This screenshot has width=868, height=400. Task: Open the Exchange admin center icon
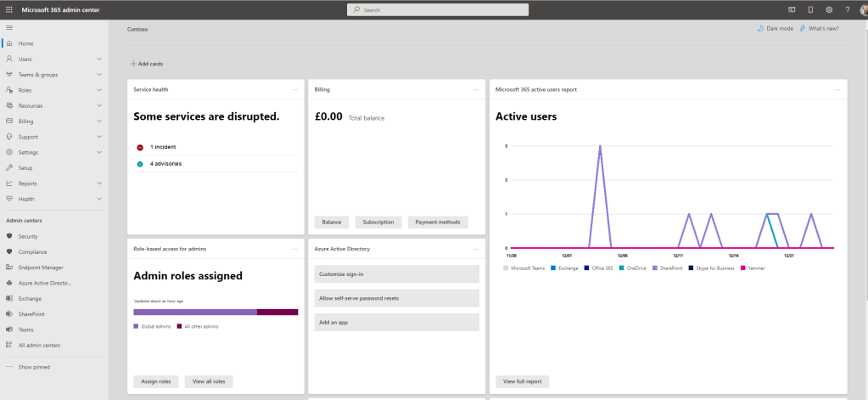[9, 298]
